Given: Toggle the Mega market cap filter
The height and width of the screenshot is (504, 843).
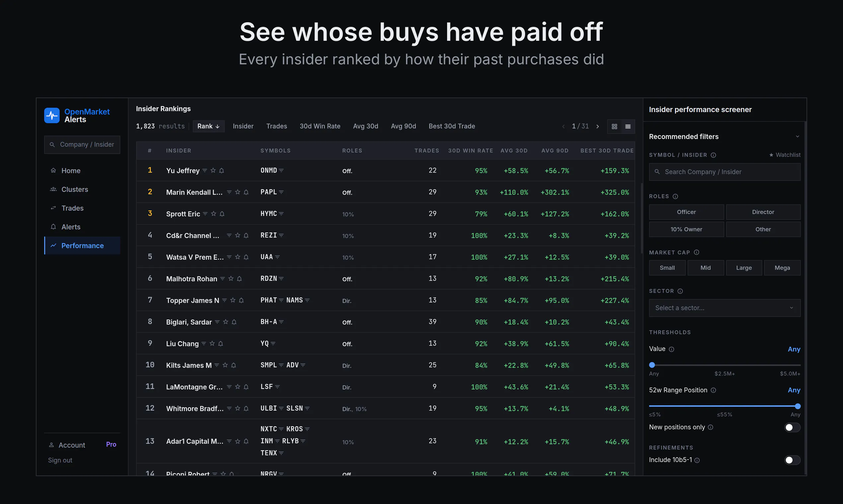Looking at the screenshot, I should pyautogui.click(x=782, y=268).
